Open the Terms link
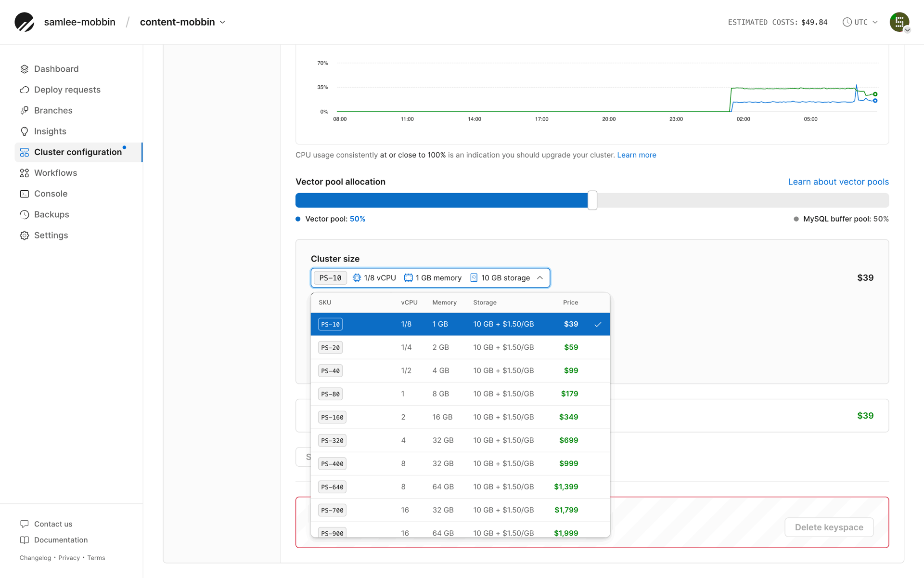Viewport: 924px width, 578px height. pyautogui.click(x=96, y=558)
